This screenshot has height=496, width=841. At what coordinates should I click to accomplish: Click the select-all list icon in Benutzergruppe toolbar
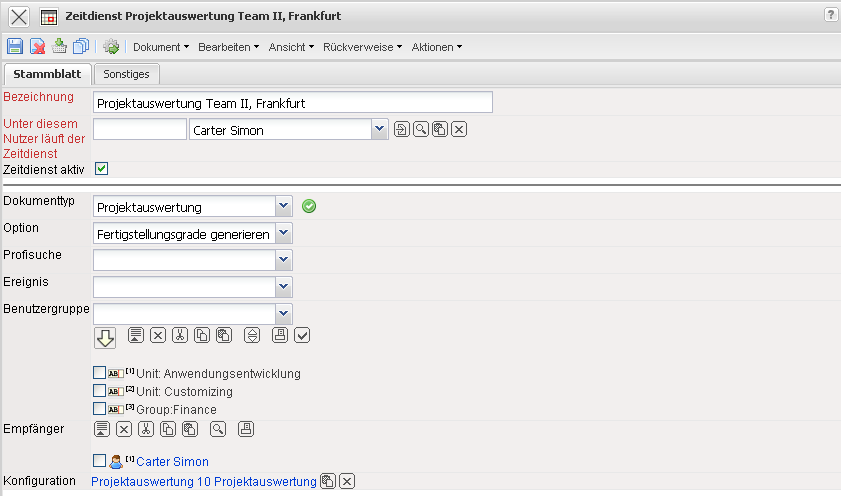136,335
